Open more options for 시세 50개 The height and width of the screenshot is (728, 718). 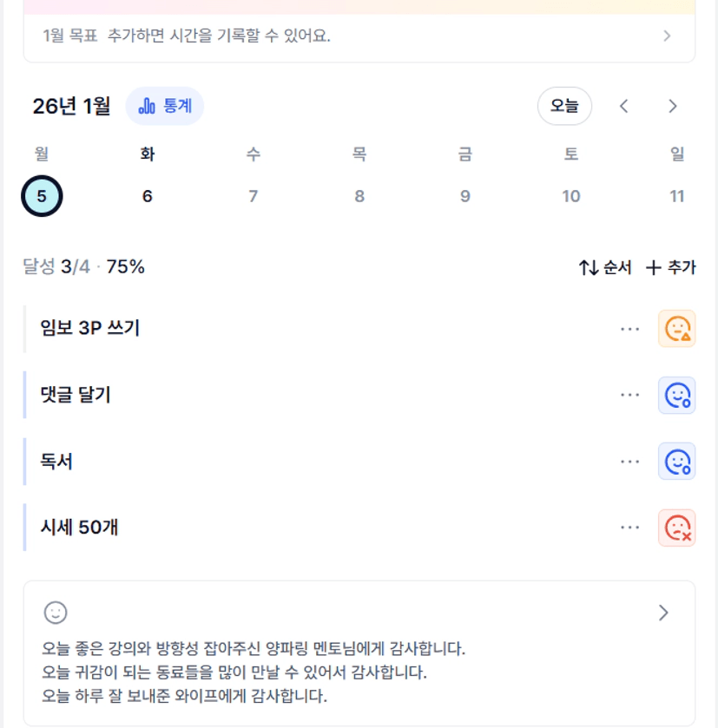click(x=630, y=528)
